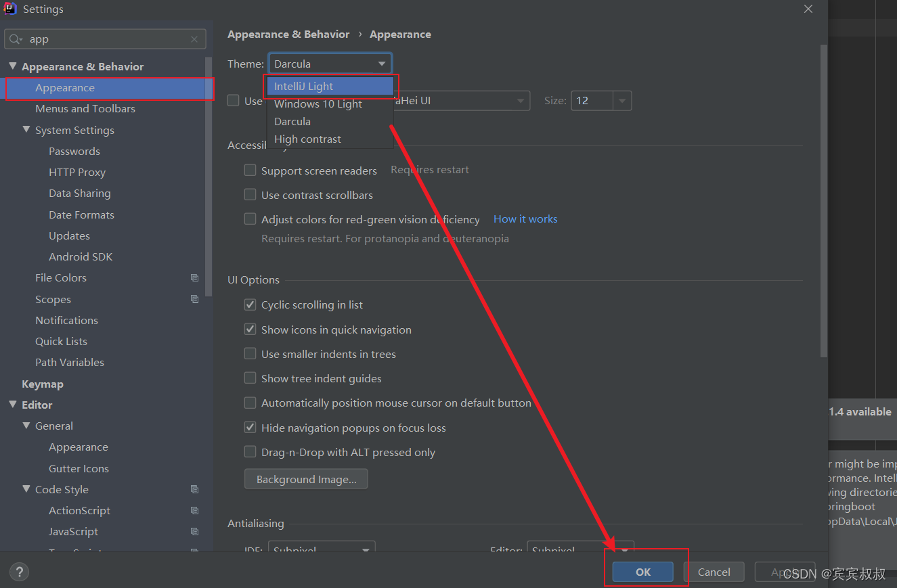Click the Background Image... button
This screenshot has height=588, width=897.
coord(306,479)
